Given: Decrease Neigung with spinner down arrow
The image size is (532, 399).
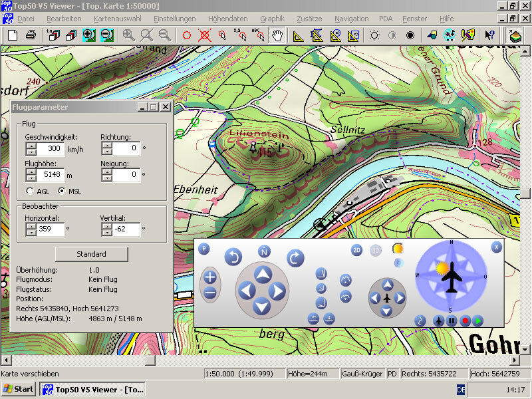Looking at the screenshot, I should coord(107,178).
